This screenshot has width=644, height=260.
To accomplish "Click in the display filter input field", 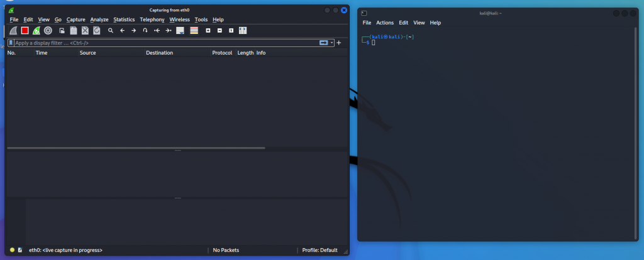I will point(166,43).
